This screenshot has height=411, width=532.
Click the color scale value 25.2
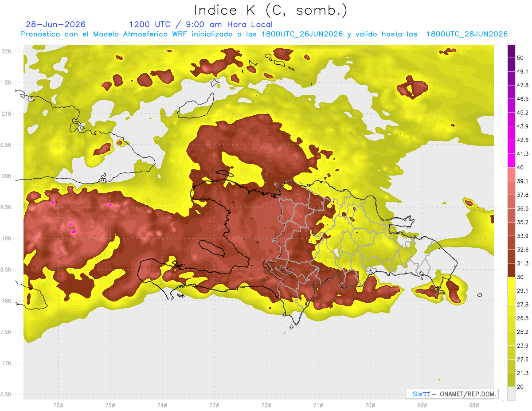point(523,332)
